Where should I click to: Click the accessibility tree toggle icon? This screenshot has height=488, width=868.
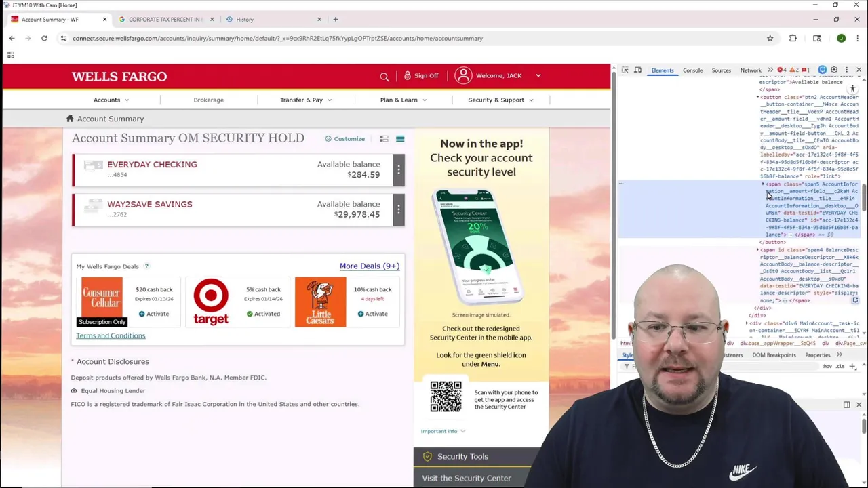tap(852, 89)
